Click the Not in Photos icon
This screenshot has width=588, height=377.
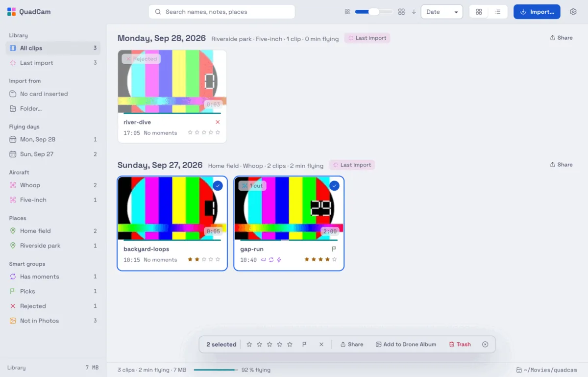(13, 321)
